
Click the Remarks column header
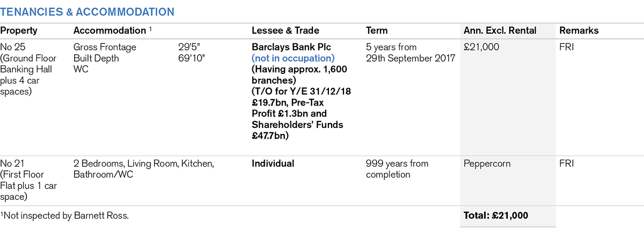[x=579, y=31]
